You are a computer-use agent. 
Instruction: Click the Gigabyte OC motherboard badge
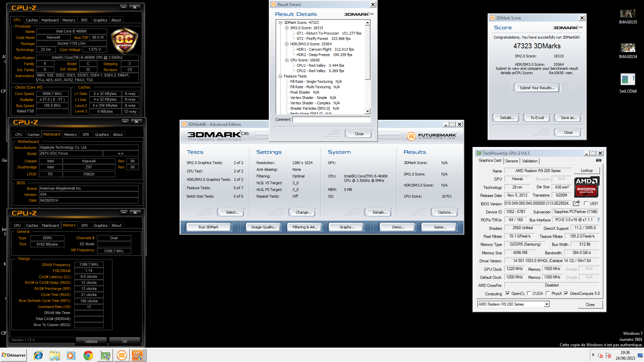click(124, 41)
